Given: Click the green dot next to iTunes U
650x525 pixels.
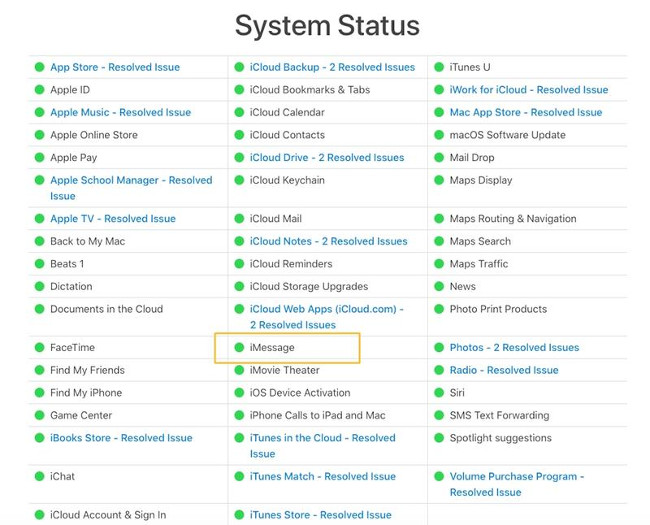Looking at the screenshot, I should (x=440, y=67).
